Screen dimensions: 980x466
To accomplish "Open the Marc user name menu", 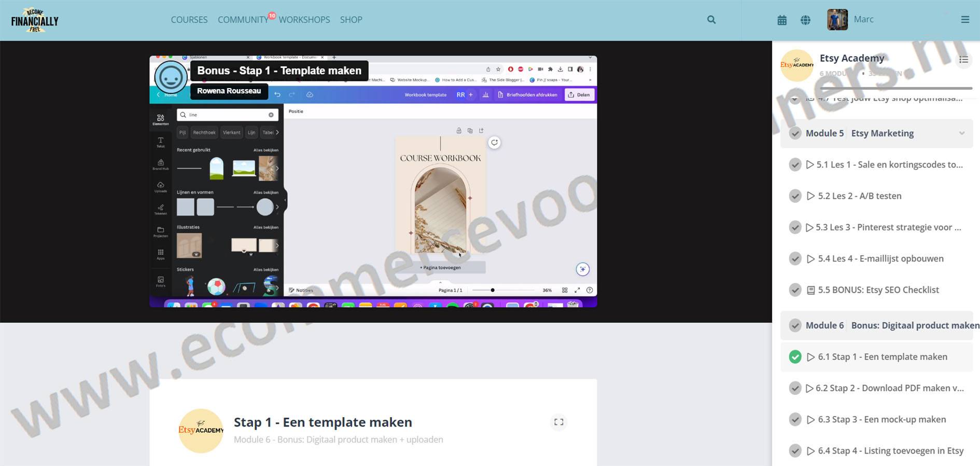I will tap(863, 20).
